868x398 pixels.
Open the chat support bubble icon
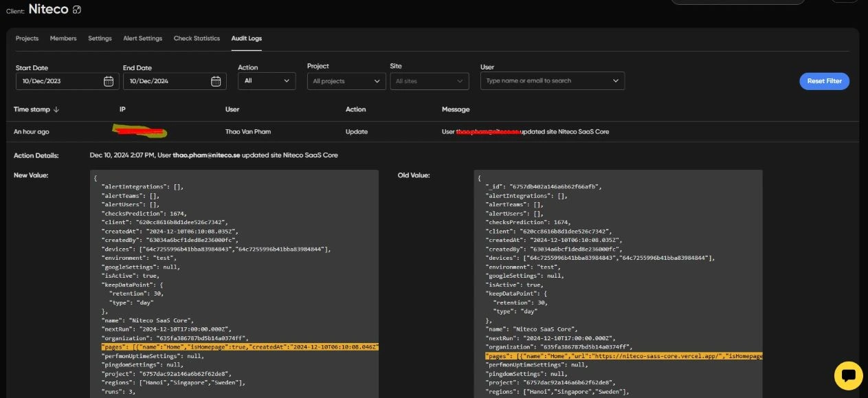[848, 376]
